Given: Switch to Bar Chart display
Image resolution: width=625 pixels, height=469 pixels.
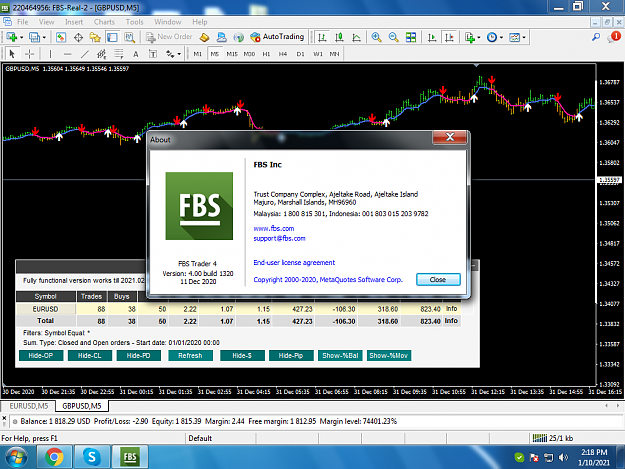Looking at the screenshot, I should [x=322, y=37].
